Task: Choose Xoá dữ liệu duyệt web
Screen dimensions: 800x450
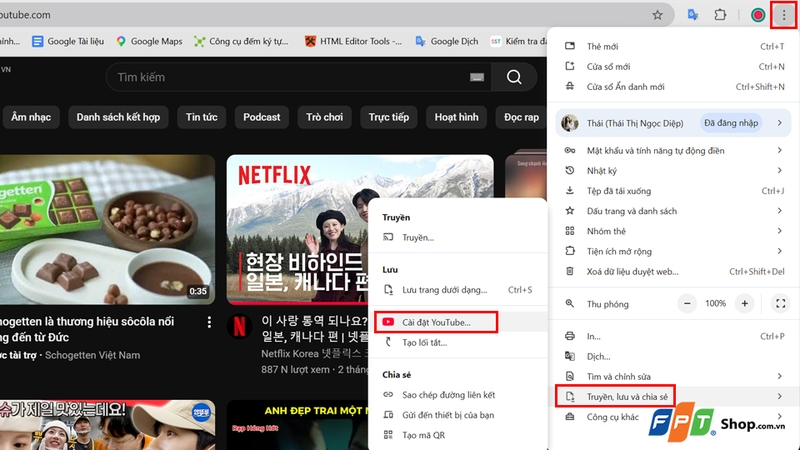Action: pos(673,271)
